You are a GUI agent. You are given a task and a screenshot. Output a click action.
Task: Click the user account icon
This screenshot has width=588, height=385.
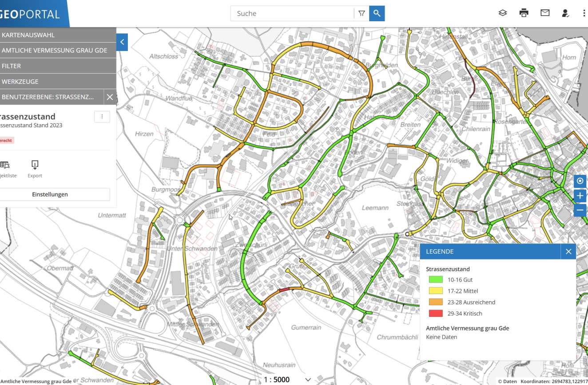coord(565,13)
